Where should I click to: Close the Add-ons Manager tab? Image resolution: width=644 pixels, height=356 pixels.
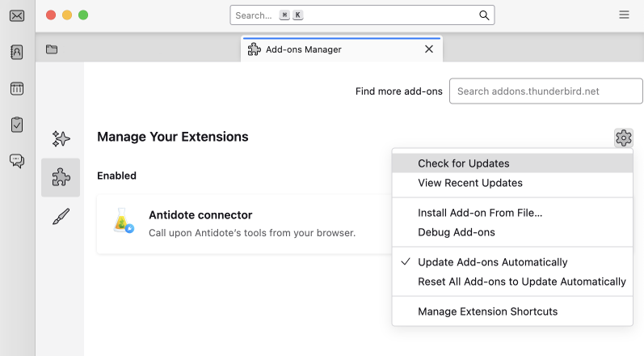[429, 49]
